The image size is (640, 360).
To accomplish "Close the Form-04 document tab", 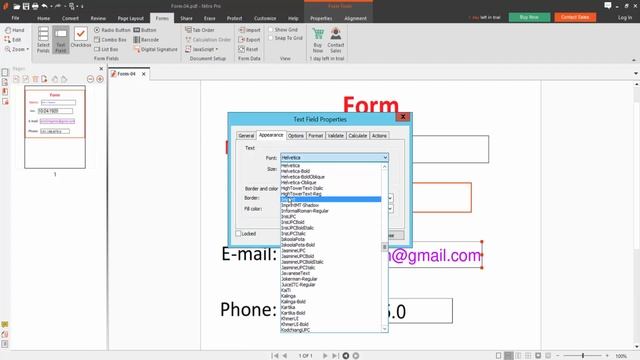I will pyautogui.click(x=144, y=74).
